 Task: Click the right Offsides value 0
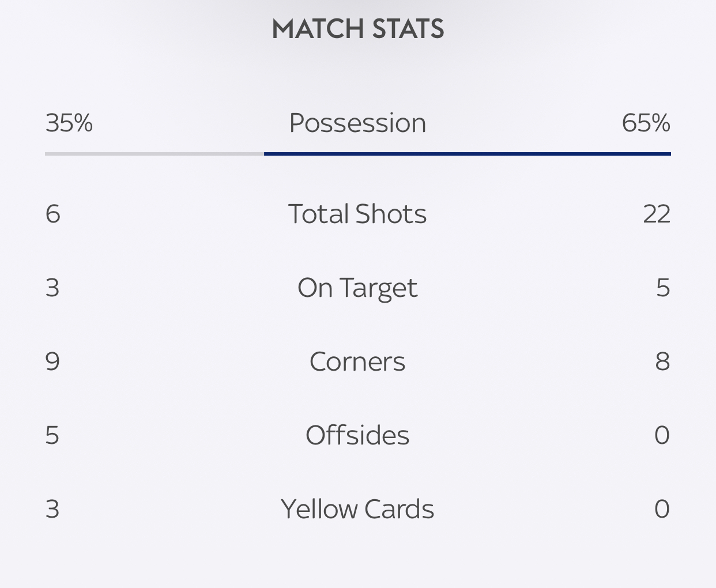click(662, 435)
